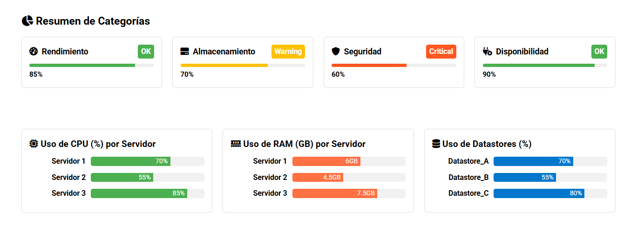Click Datastore_C usage bar showing 80%
Viewport: 644px width, 239px height.
(x=550, y=193)
